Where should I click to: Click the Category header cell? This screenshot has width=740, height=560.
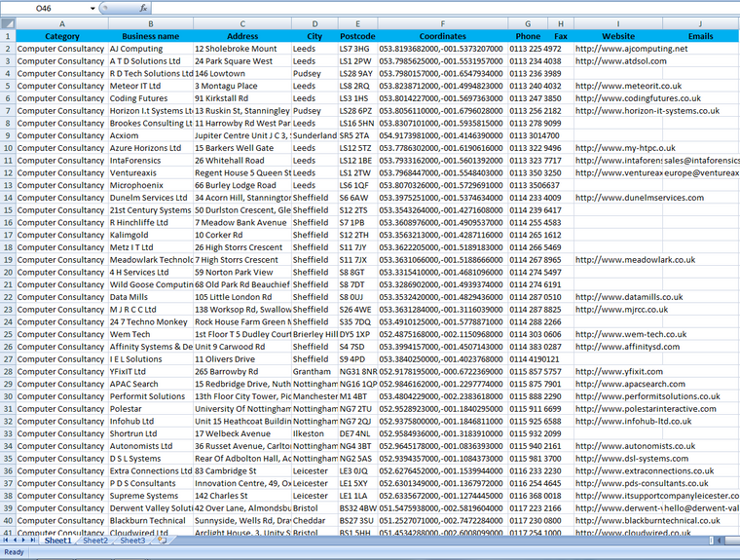61,36
